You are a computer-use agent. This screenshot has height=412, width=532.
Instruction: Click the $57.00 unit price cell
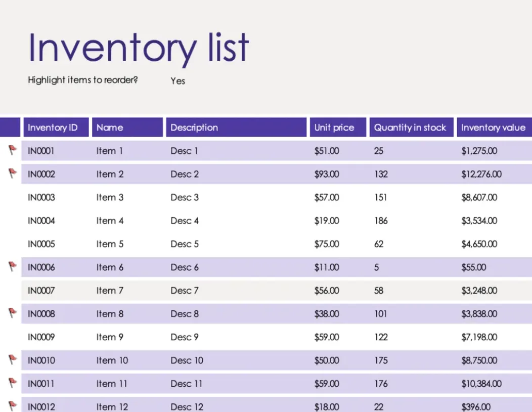pos(326,197)
